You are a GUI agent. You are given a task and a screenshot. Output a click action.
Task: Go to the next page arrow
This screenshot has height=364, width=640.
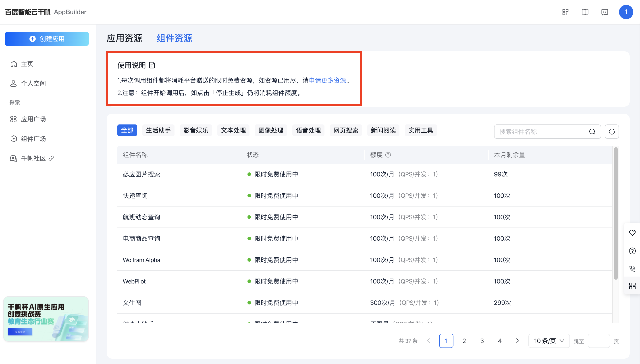518,341
